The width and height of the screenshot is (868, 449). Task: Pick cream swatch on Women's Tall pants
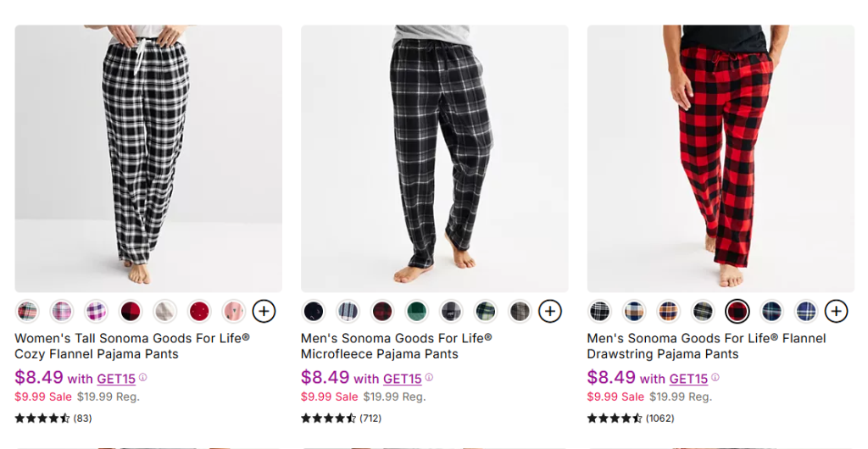coord(165,311)
